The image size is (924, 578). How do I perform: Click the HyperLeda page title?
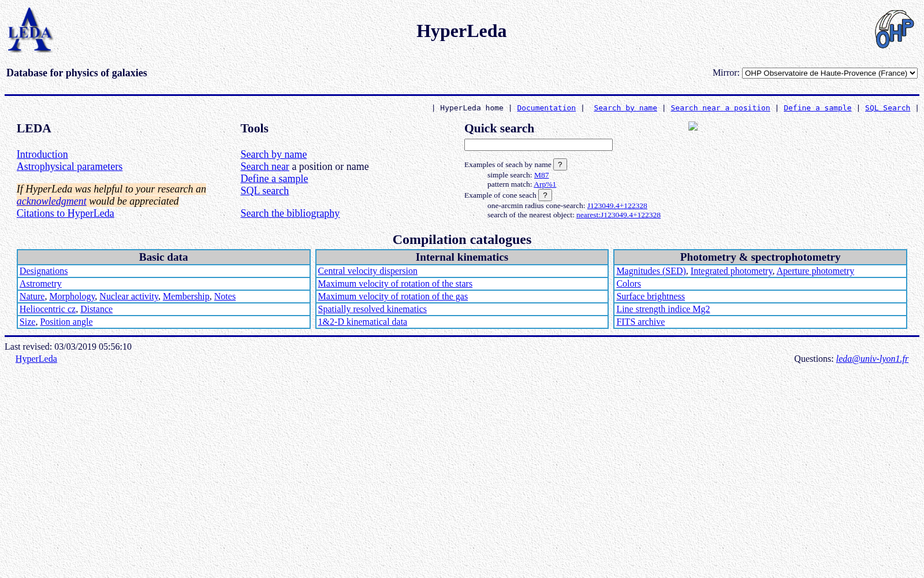click(x=461, y=31)
